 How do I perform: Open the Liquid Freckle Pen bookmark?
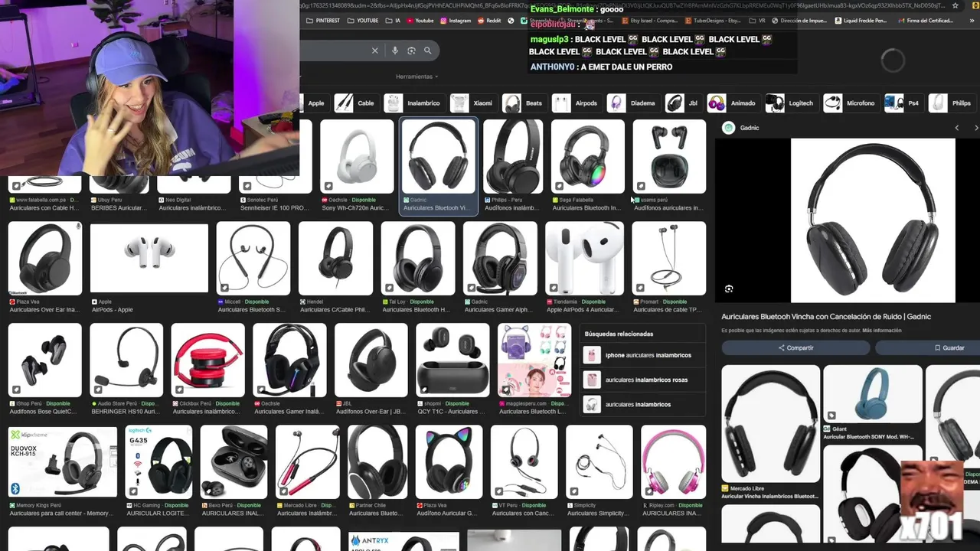pos(861,21)
